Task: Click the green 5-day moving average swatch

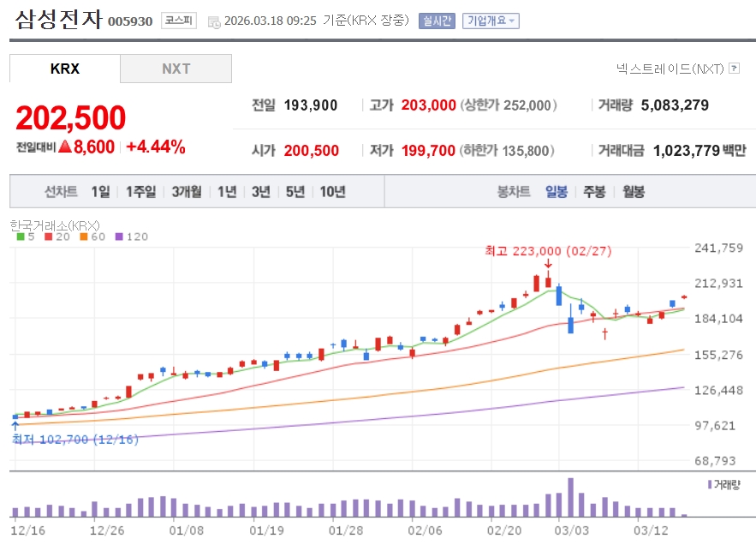Action: 20,237
